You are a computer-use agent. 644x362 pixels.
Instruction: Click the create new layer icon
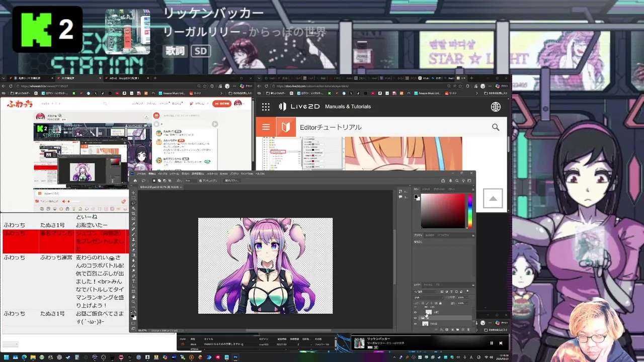[x=463, y=329]
